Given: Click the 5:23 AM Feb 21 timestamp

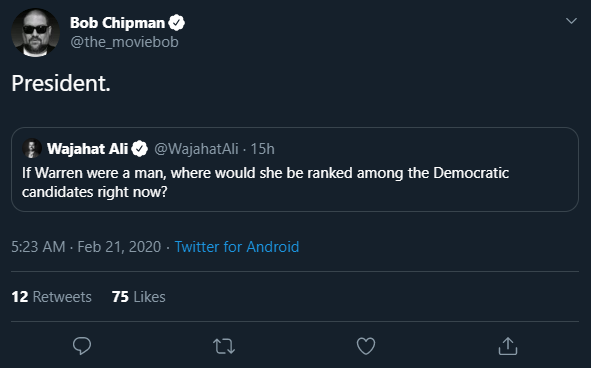Looking at the screenshot, I should point(86,247).
